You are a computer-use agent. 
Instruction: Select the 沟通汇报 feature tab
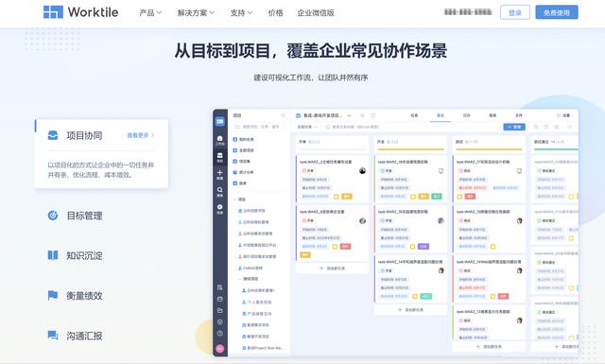click(76, 336)
